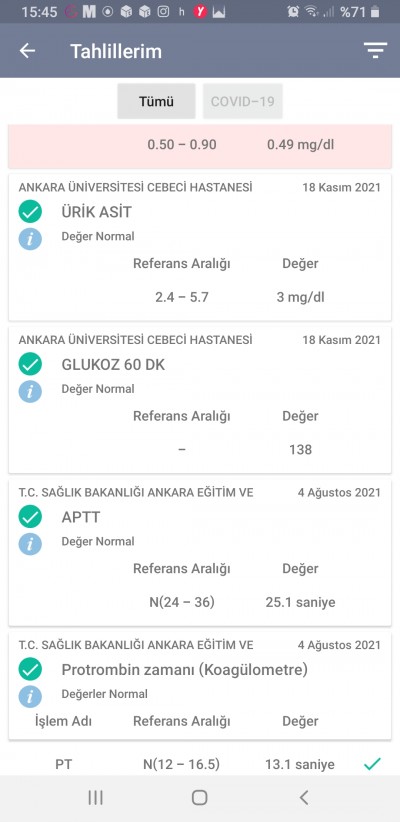Tap the info icon under Protrombin zamanı
400x822 pixels.
pos(30,696)
